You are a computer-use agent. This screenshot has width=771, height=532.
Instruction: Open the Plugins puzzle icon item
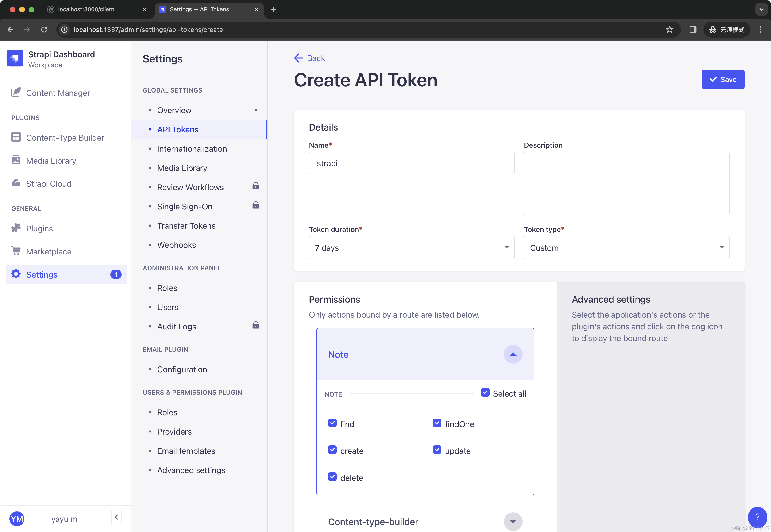pyautogui.click(x=39, y=229)
